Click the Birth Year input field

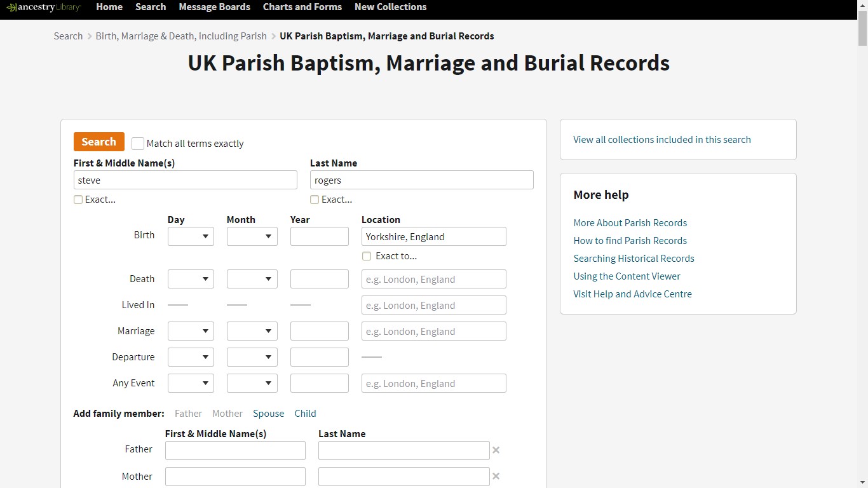(x=319, y=236)
